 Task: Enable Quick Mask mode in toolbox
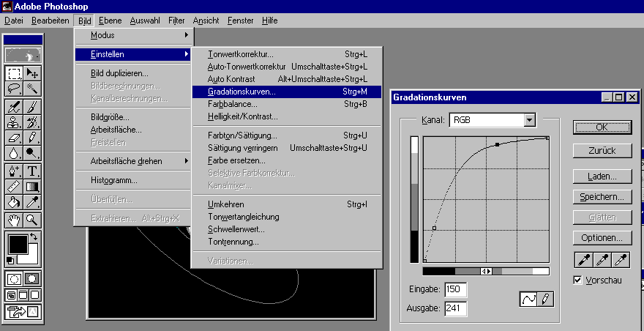pyautogui.click(x=33, y=279)
